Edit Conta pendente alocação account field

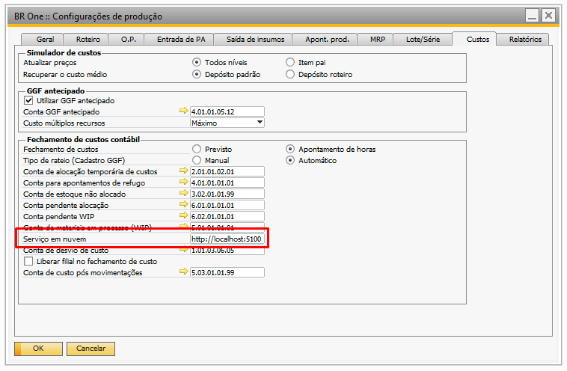(x=227, y=205)
